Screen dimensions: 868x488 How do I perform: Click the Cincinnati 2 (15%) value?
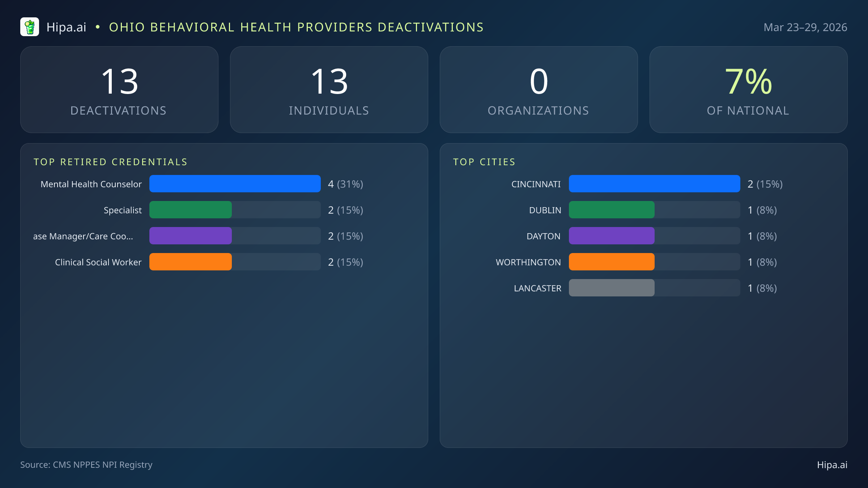pyautogui.click(x=765, y=184)
